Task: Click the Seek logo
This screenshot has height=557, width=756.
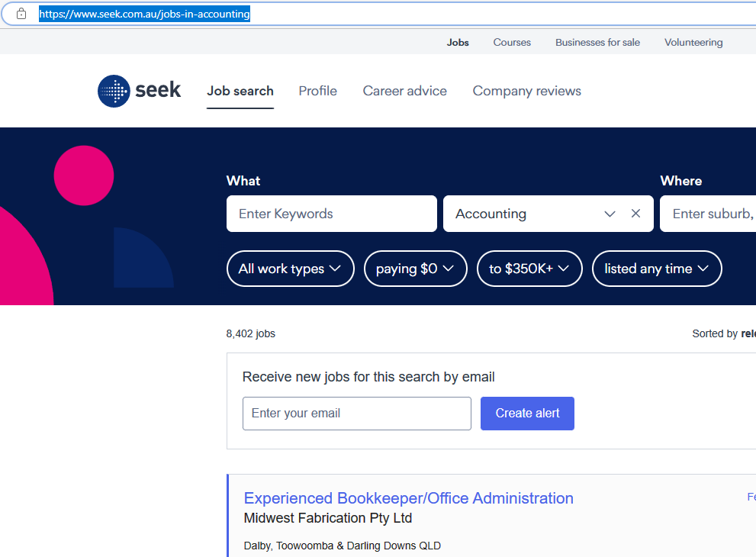Action: point(139,91)
